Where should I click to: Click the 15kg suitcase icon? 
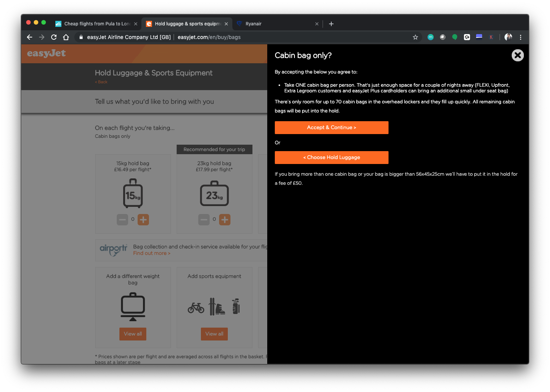click(x=133, y=195)
